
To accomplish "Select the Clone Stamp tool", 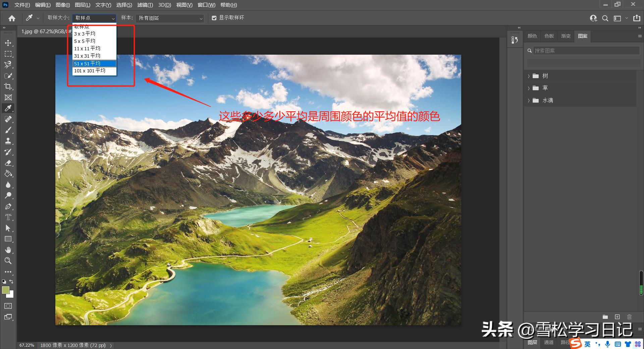I will 8,141.
